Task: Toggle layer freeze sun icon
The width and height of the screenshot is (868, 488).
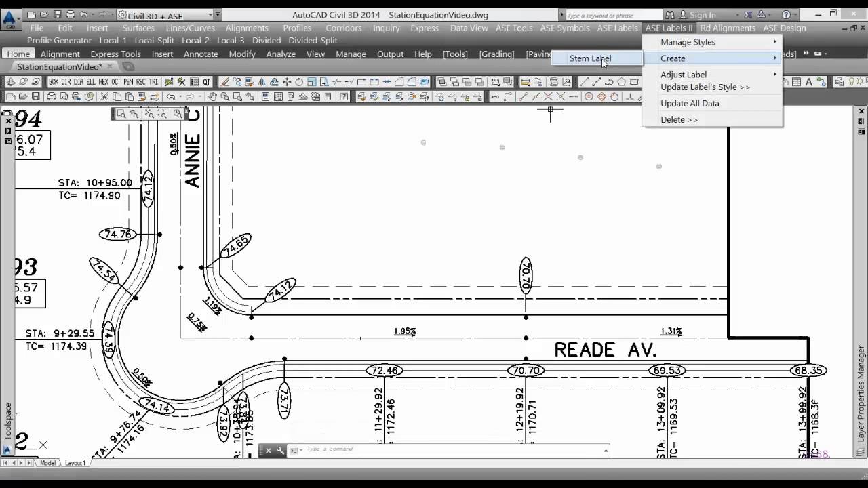Action: (x=861, y=81)
